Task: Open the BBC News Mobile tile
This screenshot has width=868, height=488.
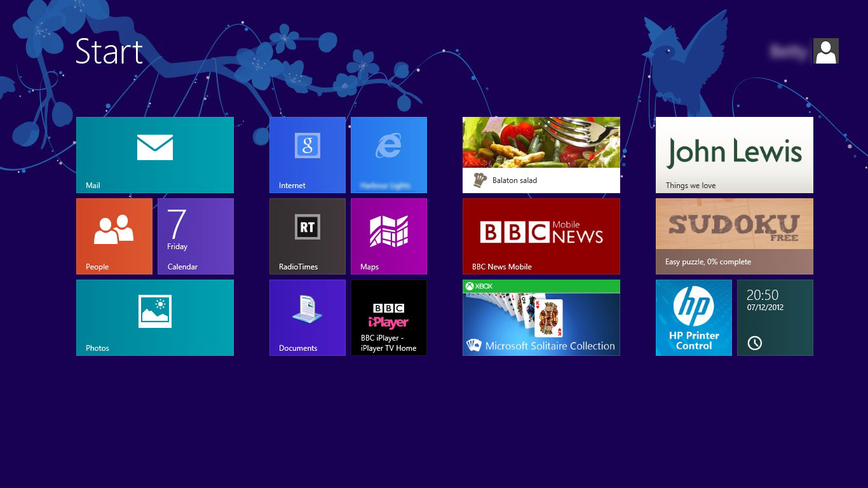Action: pyautogui.click(x=541, y=236)
